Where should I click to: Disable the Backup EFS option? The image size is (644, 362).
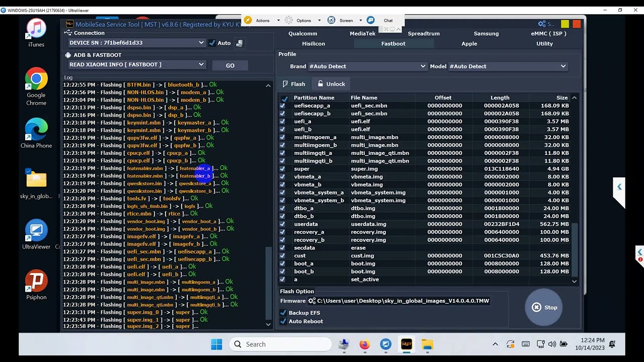coord(283,313)
